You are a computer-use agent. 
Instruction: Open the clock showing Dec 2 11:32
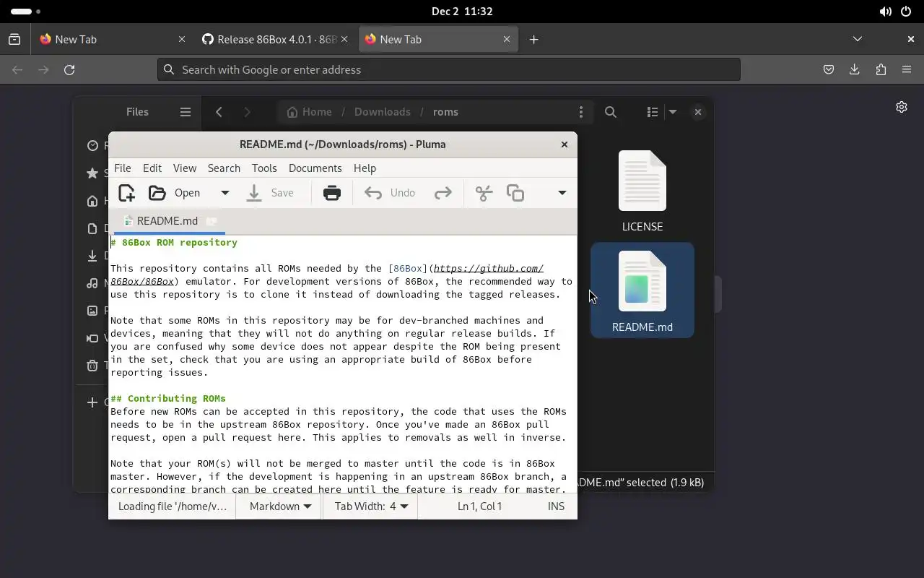click(462, 12)
